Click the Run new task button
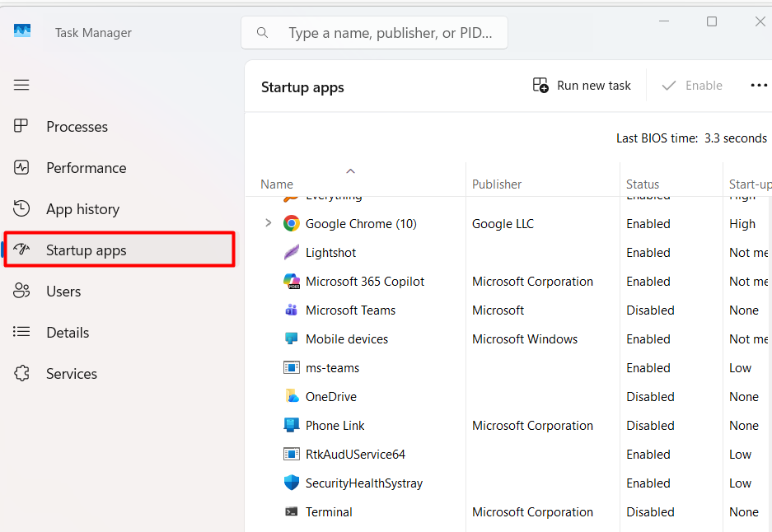Image resolution: width=772 pixels, height=532 pixels. click(582, 85)
